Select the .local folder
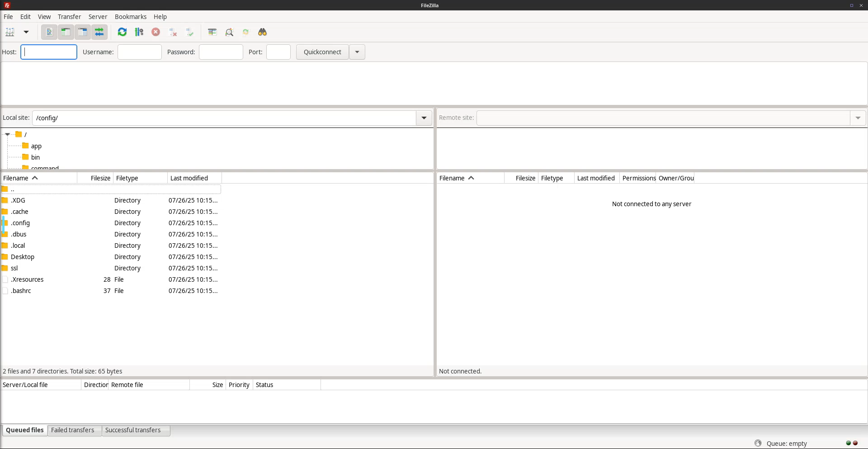Image resolution: width=868 pixels, height=449 pixels. 111,246
